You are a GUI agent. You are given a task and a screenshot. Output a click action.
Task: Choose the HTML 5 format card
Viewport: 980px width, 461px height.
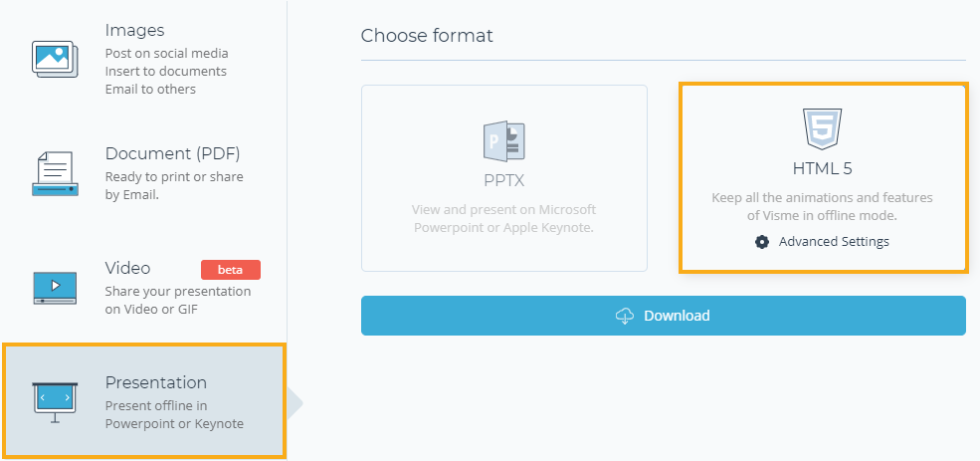coord(823,178)
